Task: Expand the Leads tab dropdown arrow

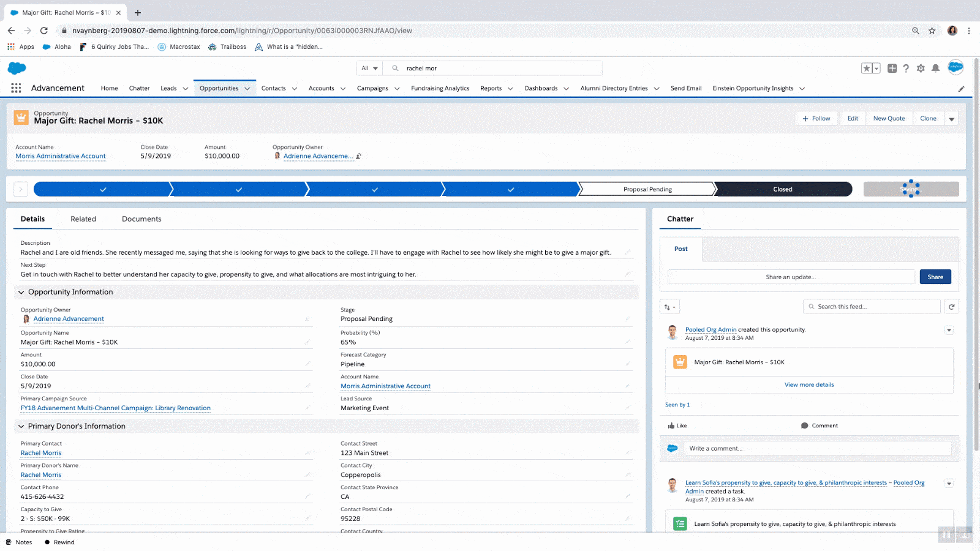Action: pyautogui.click(x=186, y=89)
